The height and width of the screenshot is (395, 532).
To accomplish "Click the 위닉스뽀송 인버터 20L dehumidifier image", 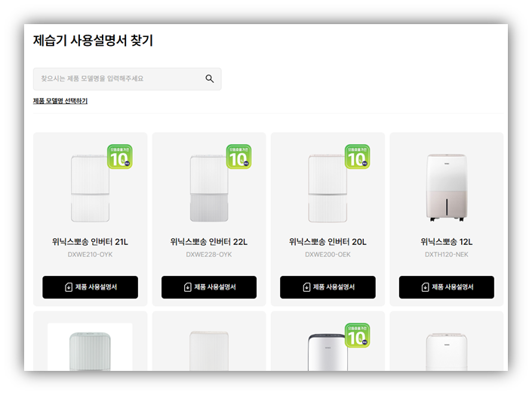I will [328, 188].
